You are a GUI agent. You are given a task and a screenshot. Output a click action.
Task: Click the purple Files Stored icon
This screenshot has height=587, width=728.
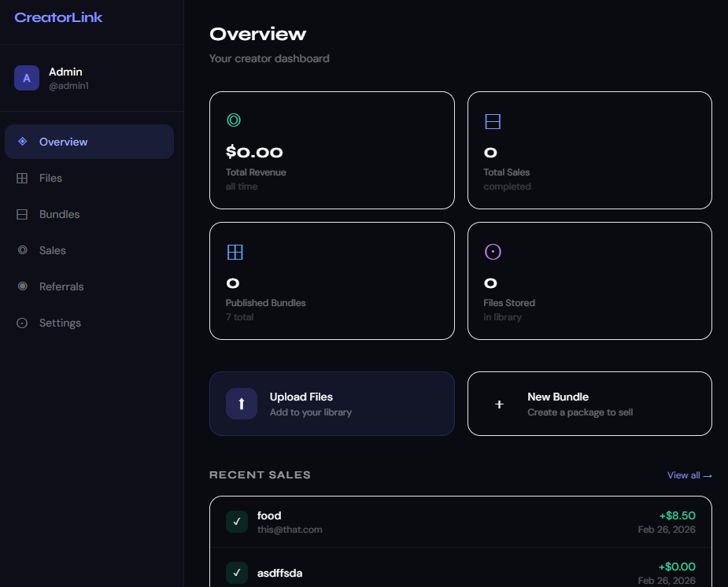493,252
